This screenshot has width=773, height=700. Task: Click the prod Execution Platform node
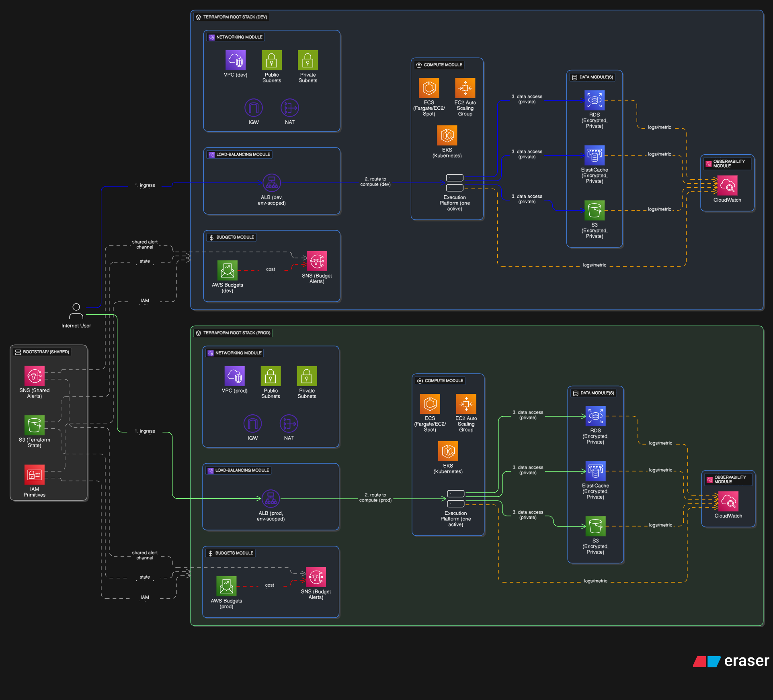(456, 499)
